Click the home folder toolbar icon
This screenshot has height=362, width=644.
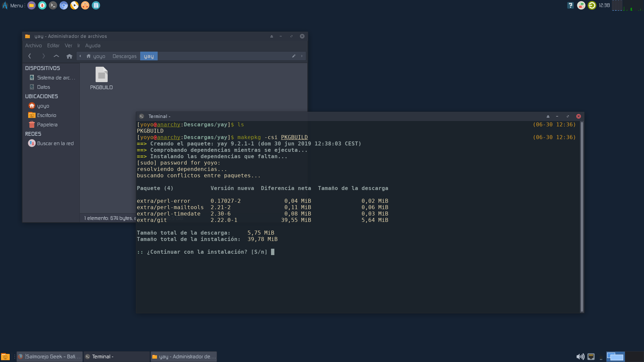pyautogui.click(x=69, y=56)
